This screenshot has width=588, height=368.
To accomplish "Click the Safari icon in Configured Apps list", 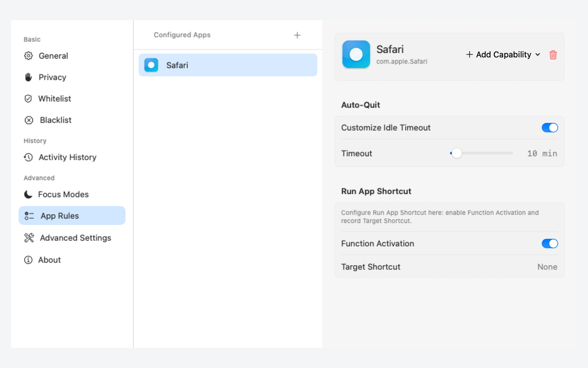I will 151,65.
